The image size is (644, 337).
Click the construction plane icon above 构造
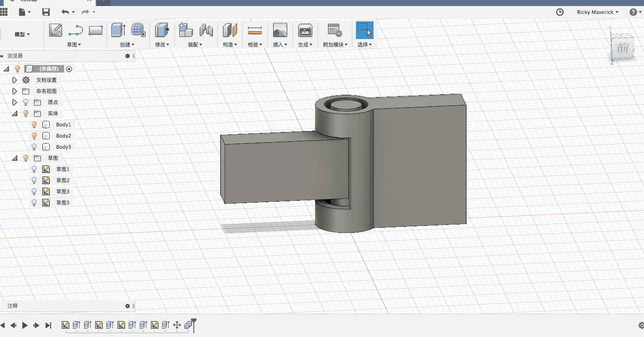[230, 30]
